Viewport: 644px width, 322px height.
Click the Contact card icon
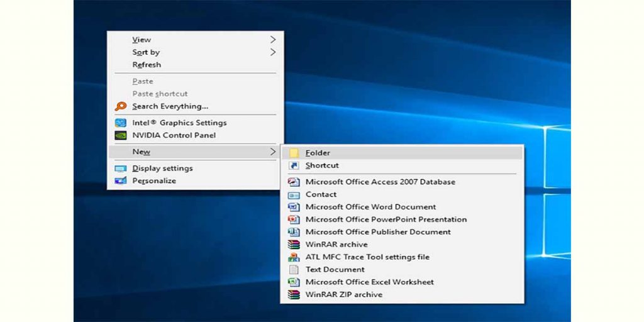(294, 195)
